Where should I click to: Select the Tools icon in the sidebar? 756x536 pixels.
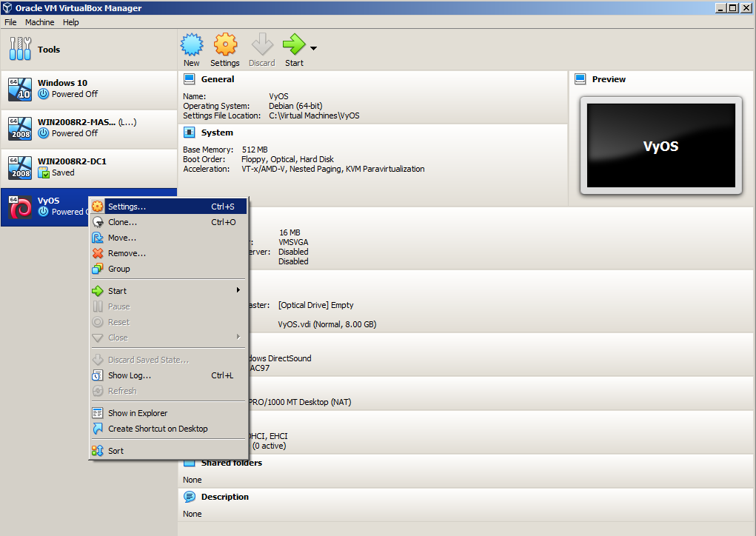[49, 49]
